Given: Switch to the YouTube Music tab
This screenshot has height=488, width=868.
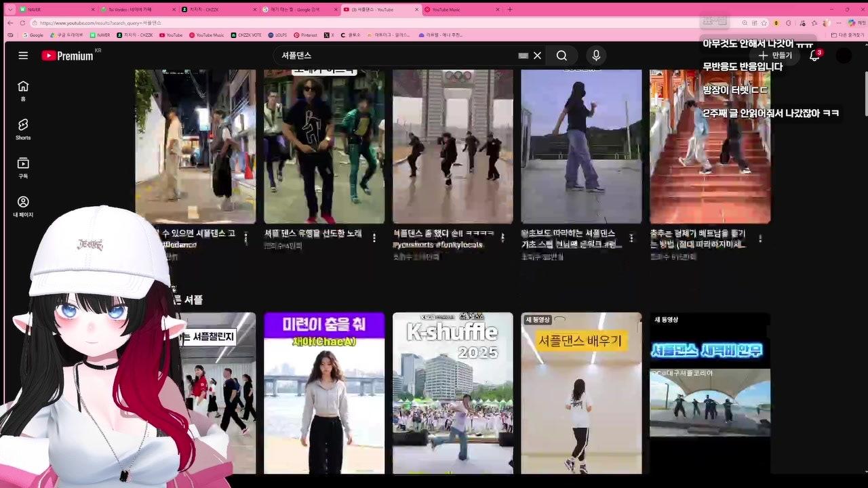Looking at the screenshot, I should 462,9.
